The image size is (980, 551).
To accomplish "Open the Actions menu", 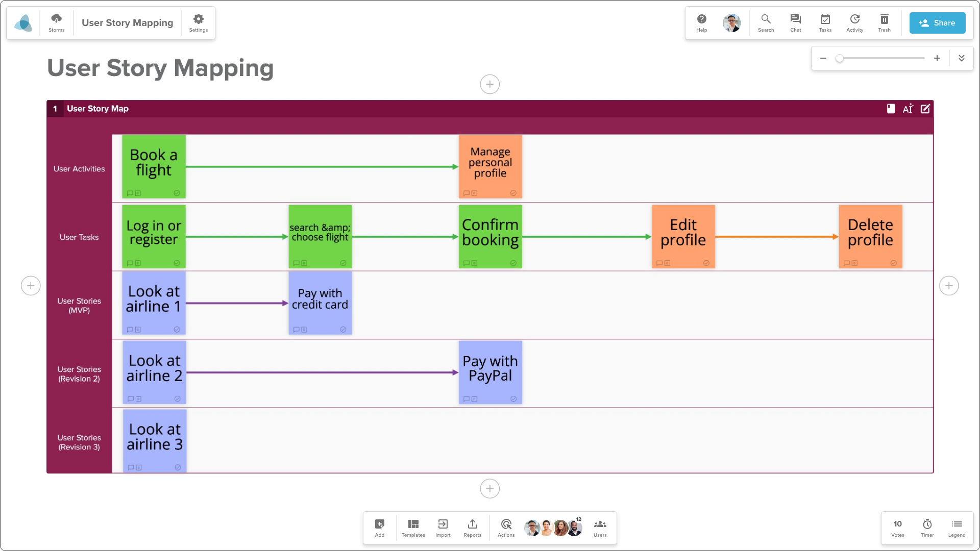I will pos(506,528).
